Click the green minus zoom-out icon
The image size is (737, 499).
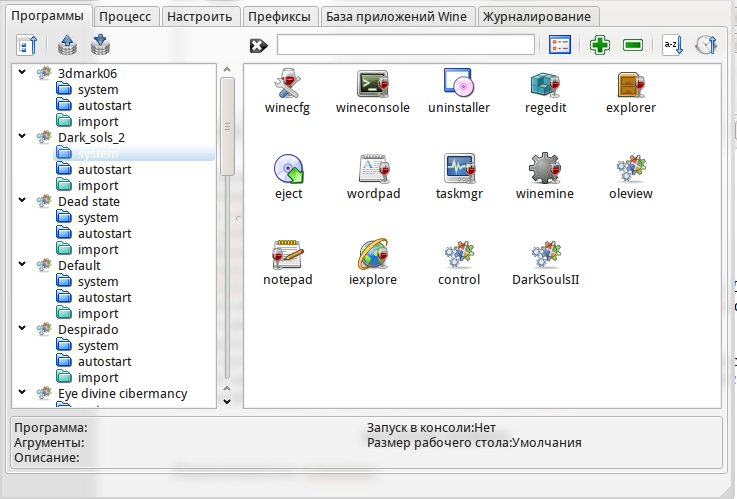point(633,45)
